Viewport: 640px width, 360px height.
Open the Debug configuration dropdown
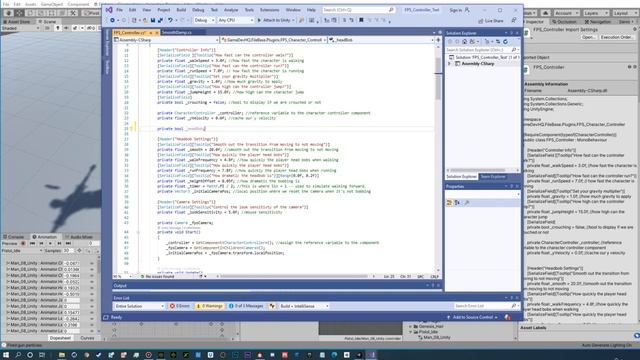(x=204, y=20)
